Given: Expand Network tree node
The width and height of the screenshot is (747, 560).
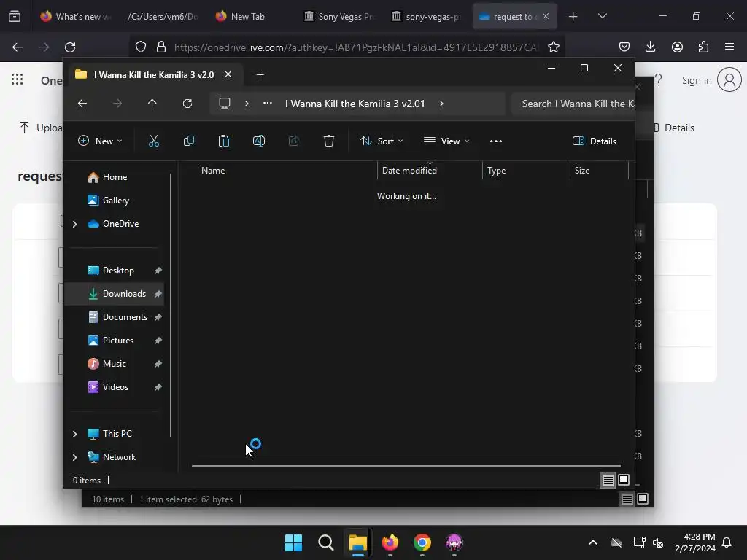Looking at the screenshot, I should point(75,457).
